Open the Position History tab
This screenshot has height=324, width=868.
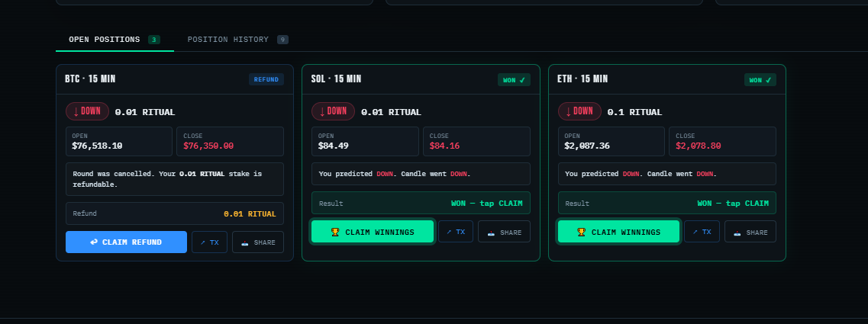(237, 40)
